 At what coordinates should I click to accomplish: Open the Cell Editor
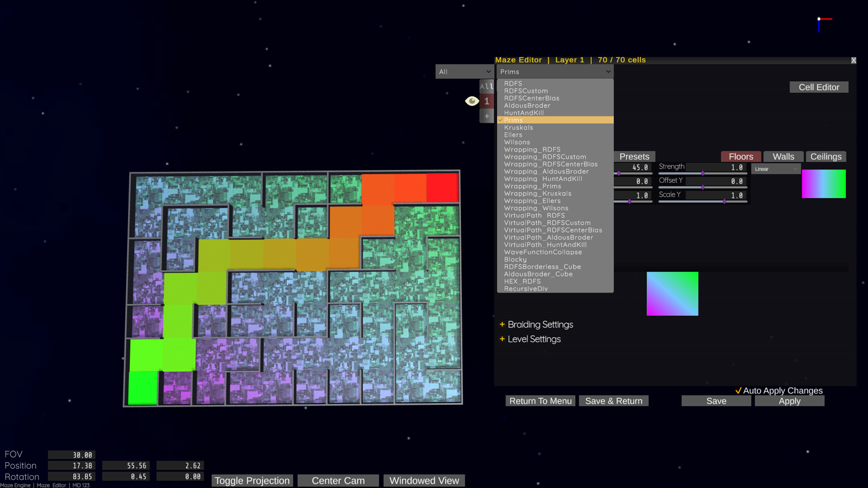[819, 87]
